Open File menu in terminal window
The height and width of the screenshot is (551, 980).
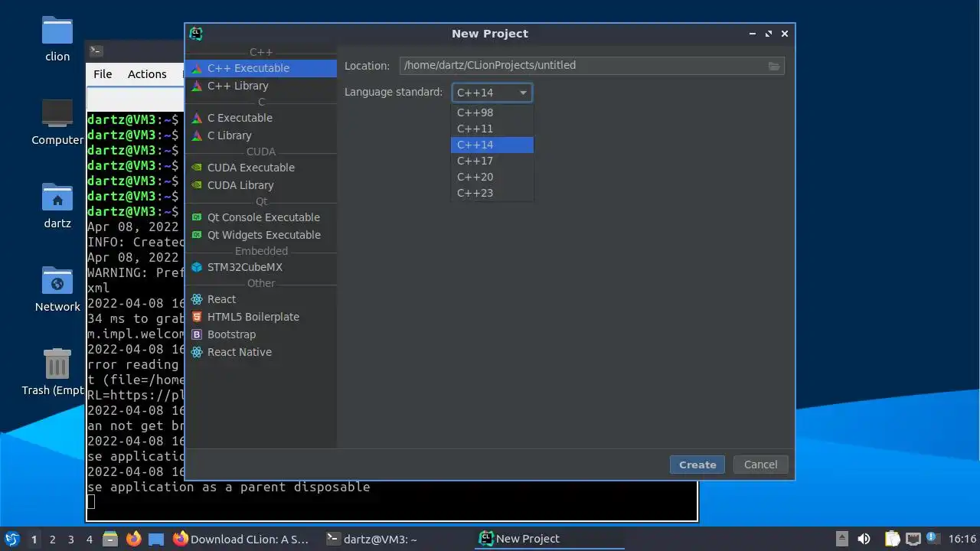[x=103, y=74]
